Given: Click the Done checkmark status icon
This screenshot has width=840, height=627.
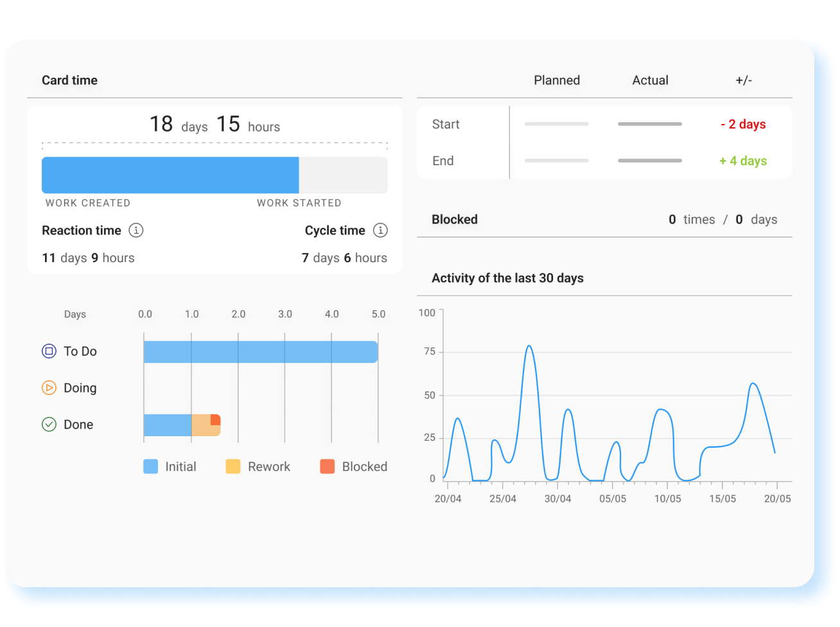Looking at the screenshot, I should coord(49,425).
